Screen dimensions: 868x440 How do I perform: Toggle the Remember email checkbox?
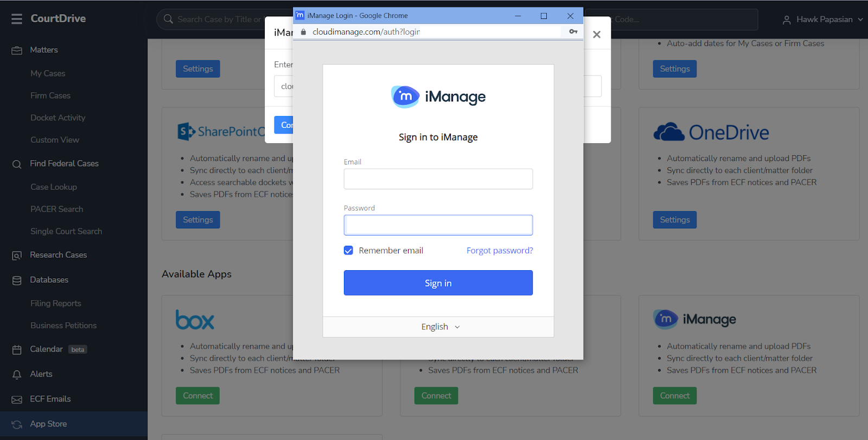(348, 250)
